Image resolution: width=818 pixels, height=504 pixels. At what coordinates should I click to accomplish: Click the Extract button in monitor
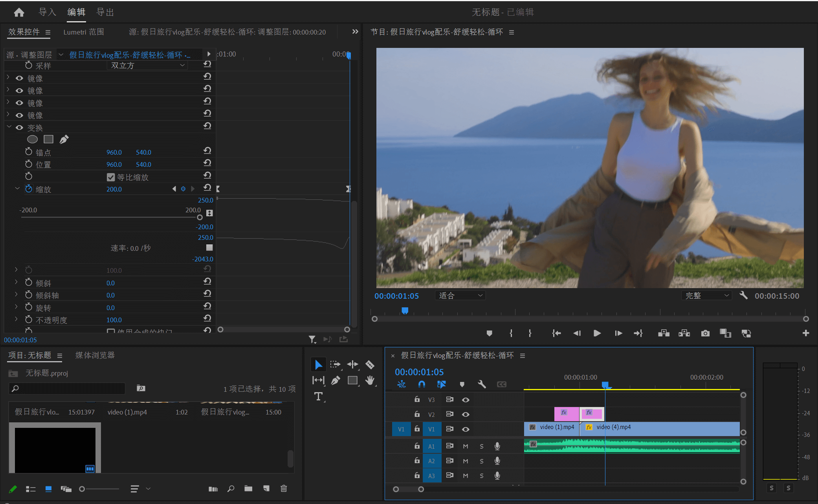(684, 333)
